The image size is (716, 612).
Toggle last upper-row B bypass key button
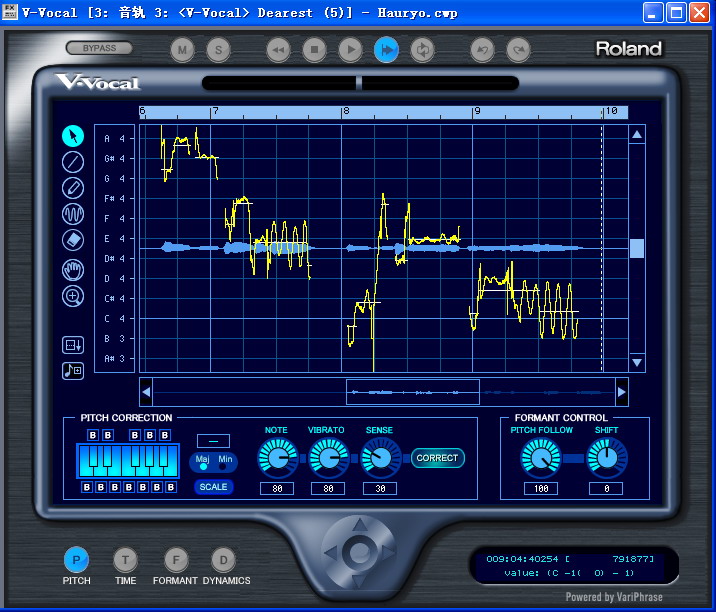click(165, 435)
